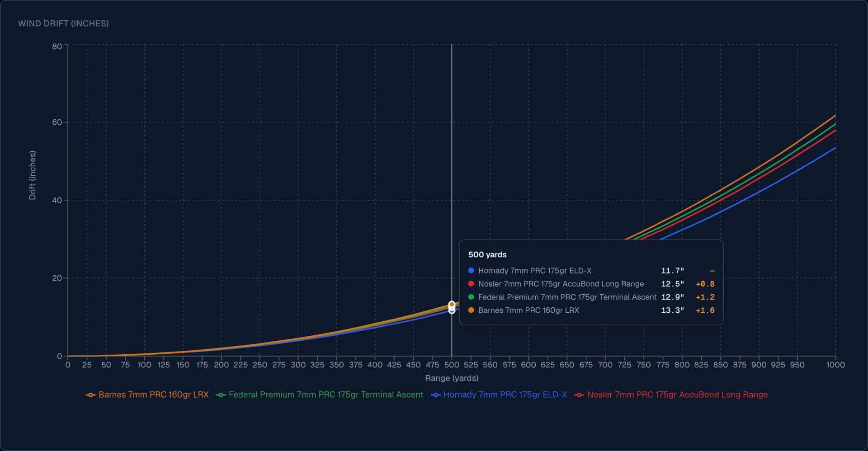Viewport: 868px width, 451px height.
Task: Click Nosler AccuBond Long Range tooltip row label
Action: tap(561, 284)
